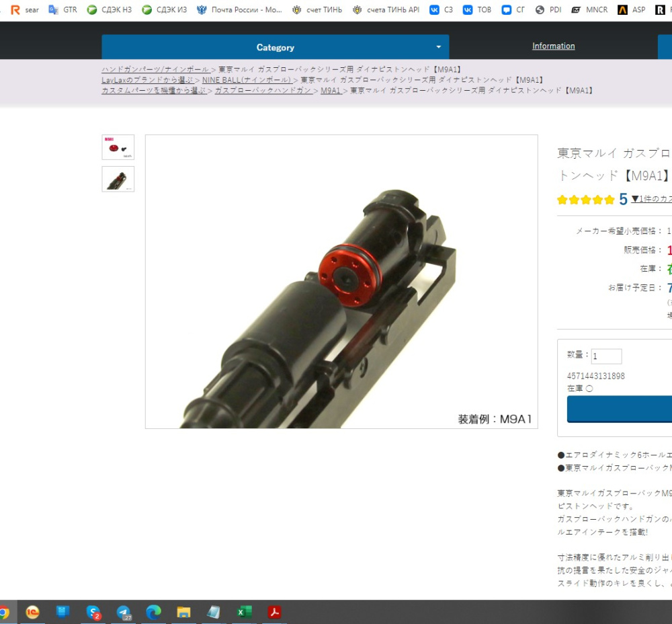Open the Почта России bookmark

[x=239, y=9]
